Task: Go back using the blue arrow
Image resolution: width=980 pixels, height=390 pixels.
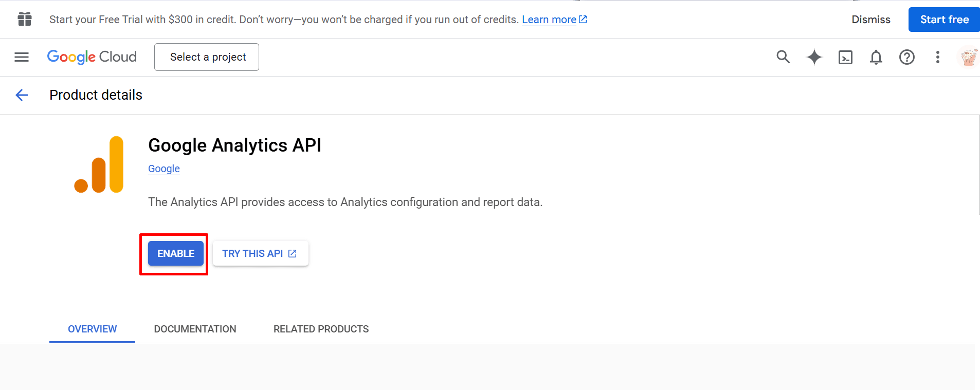Action: point(22,95)
